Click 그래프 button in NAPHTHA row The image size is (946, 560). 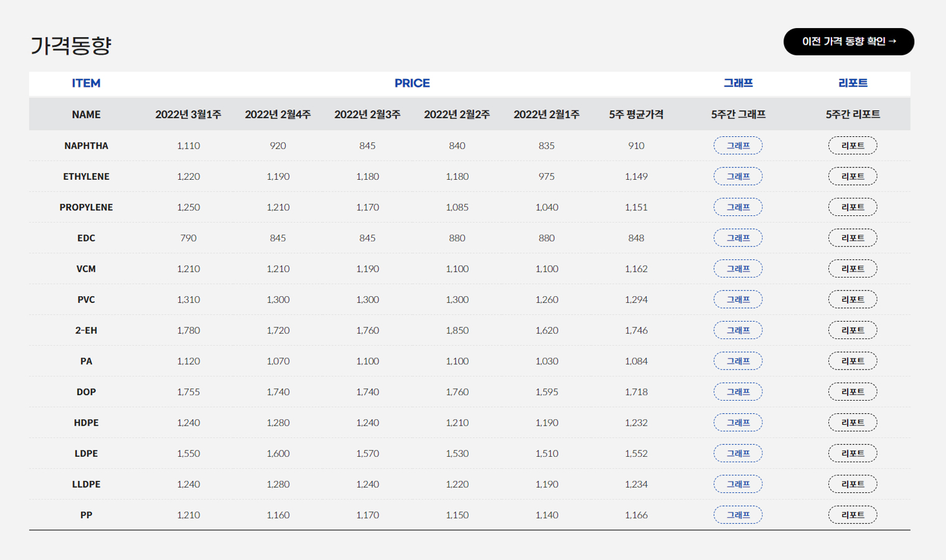click(738, 146)
